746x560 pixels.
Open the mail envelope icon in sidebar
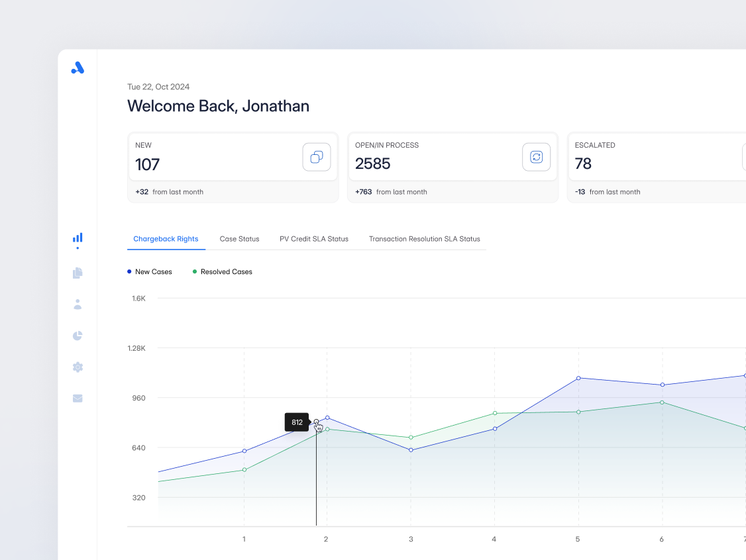[77, 398]
